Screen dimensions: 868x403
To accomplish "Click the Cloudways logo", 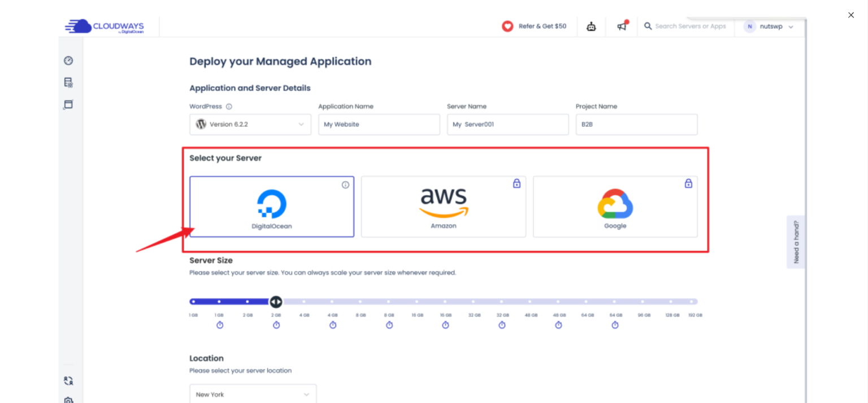I will (x=105, y=27).
